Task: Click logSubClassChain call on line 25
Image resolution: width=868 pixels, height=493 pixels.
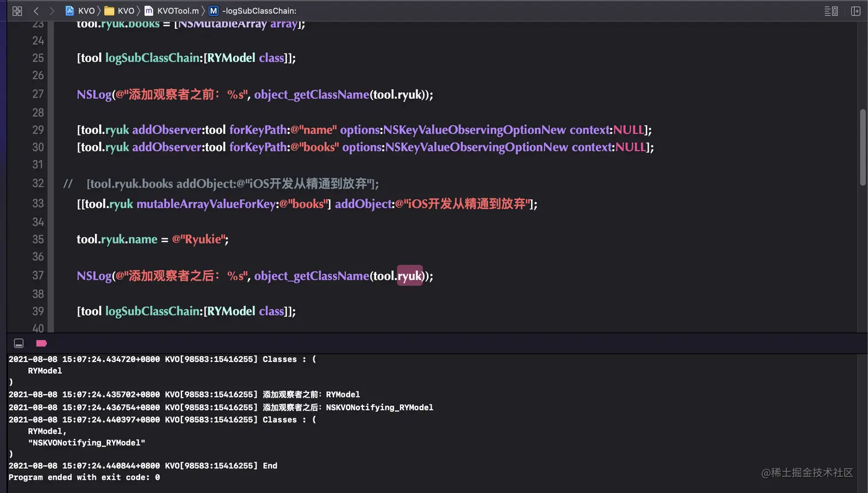Action: (152, 58)
